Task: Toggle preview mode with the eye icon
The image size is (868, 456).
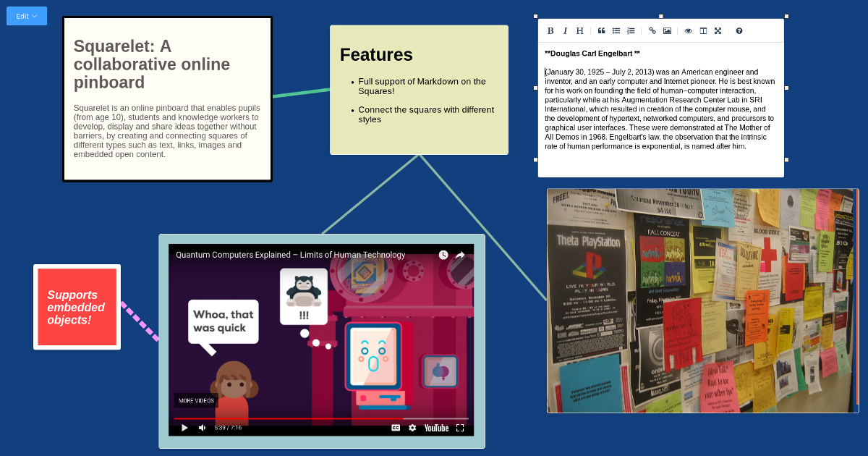Action: pyautogui.click(x=689, y=31)
